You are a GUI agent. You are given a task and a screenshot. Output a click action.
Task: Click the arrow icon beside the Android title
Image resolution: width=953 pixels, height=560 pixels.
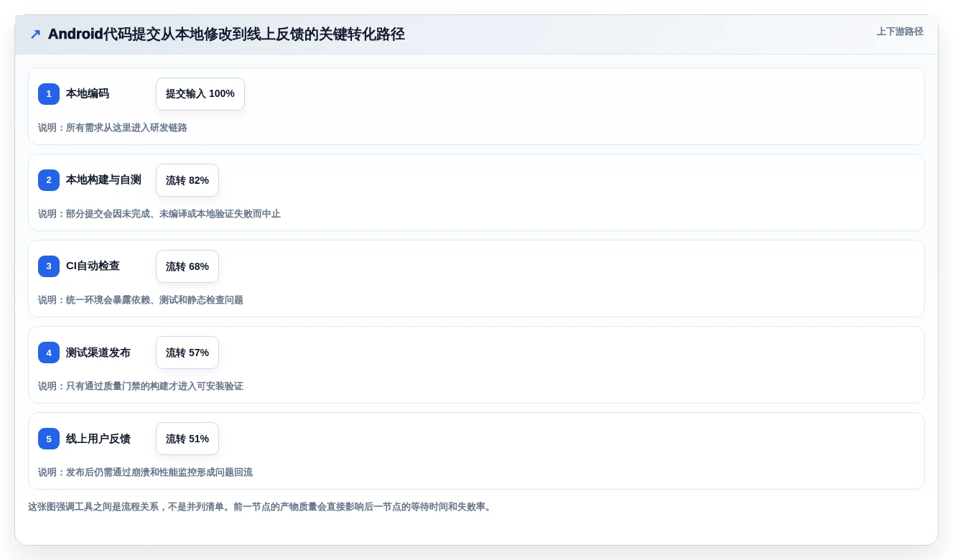point(35,34)
